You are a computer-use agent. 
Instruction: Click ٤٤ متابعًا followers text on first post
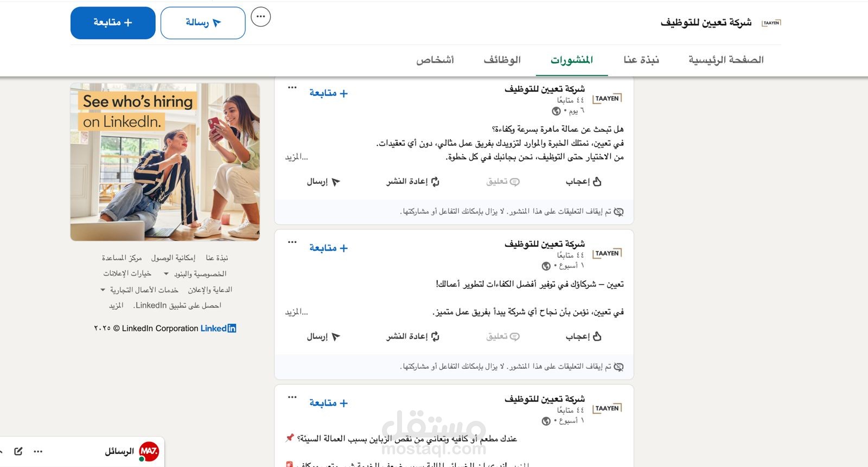(571, 100)
